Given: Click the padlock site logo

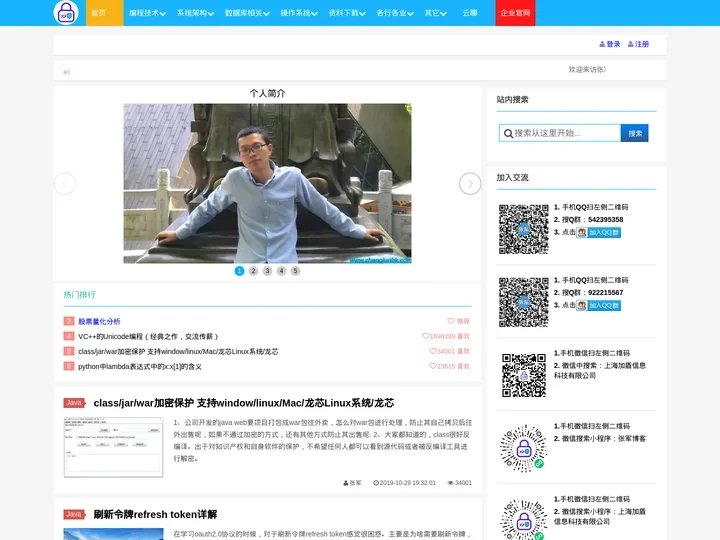Looking at the screenshot, I should point(66,12).
